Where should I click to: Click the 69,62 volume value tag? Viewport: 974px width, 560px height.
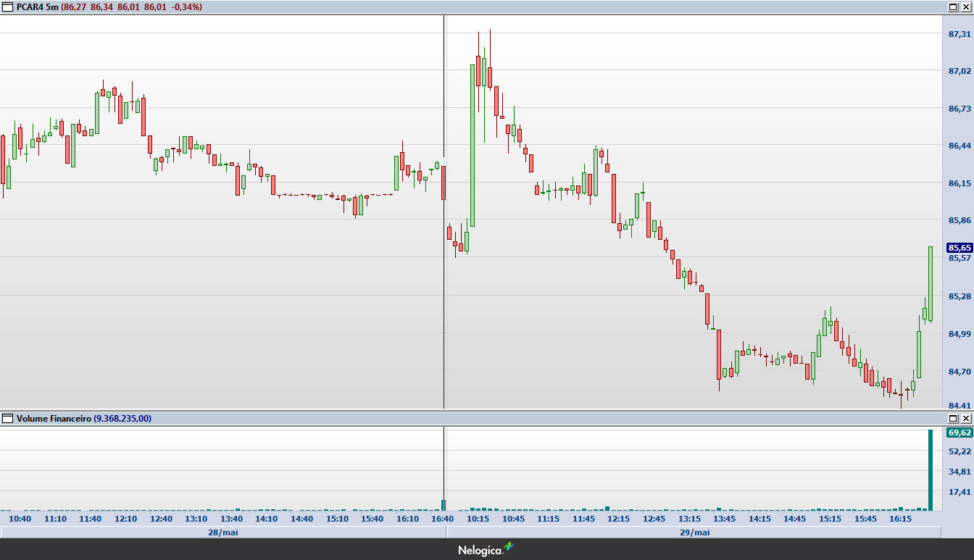tap(959, 432)
